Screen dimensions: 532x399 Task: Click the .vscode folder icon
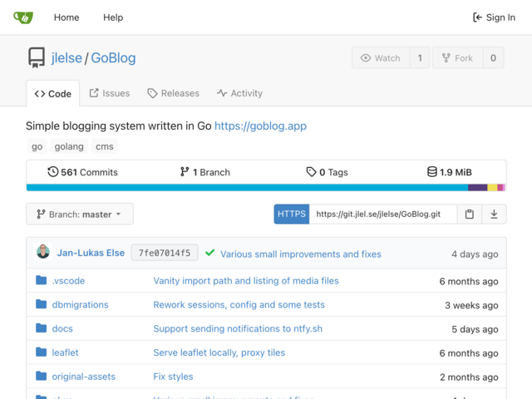pyautogui.click(x=42, y=280)
